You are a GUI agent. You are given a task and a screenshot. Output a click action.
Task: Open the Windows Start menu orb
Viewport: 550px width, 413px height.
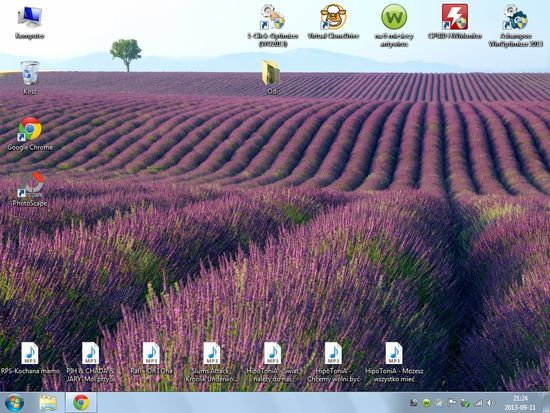click(14, 403)
